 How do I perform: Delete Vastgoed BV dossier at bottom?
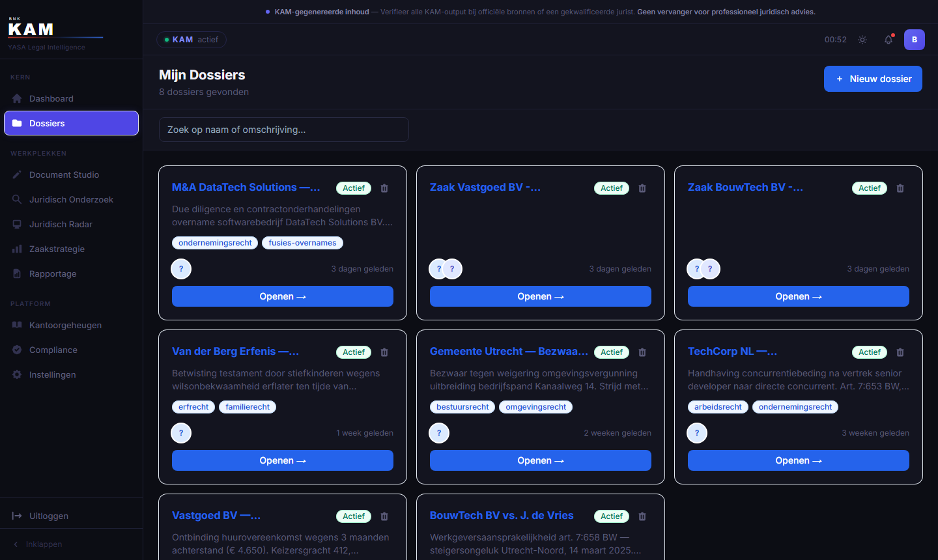384,516
